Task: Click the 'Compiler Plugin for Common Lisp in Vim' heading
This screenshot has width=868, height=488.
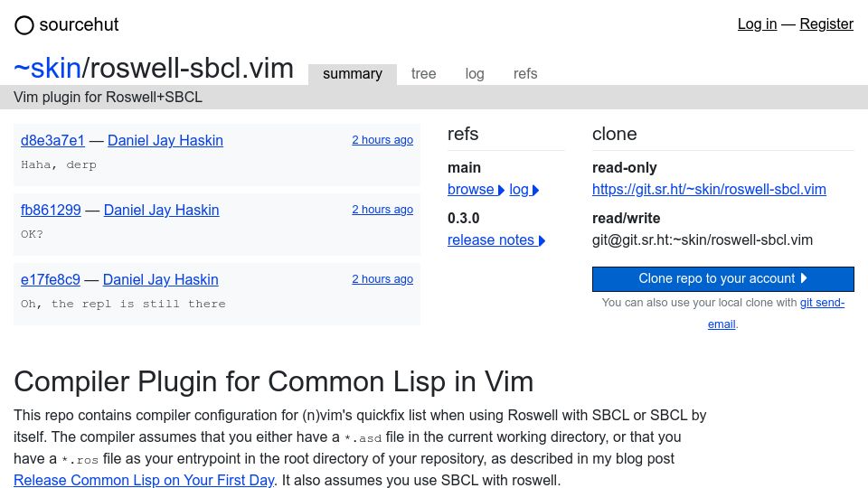Action: coord(273,381)
